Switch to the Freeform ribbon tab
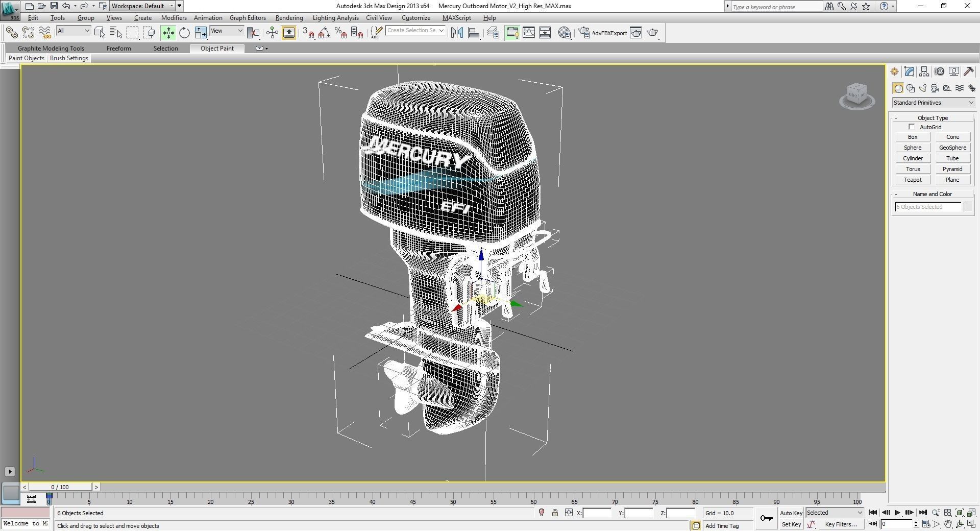Viewport: 980px width, 531px height. point(119,49)
